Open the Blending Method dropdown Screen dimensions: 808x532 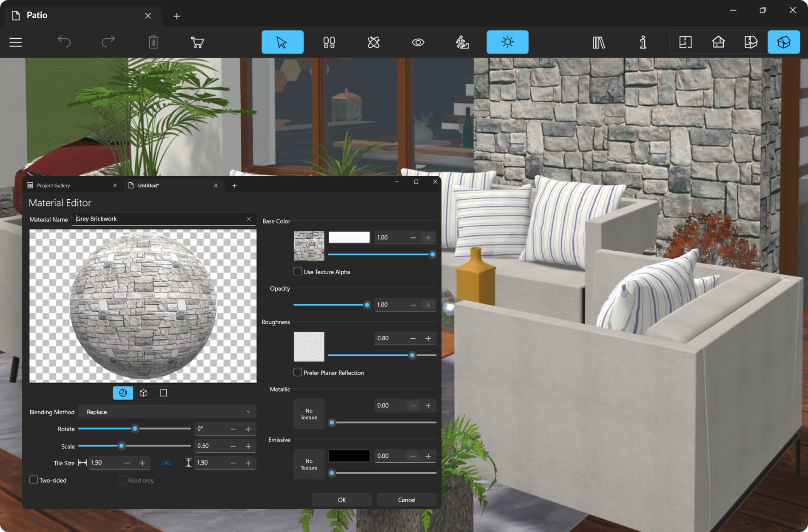click(167, 411)
